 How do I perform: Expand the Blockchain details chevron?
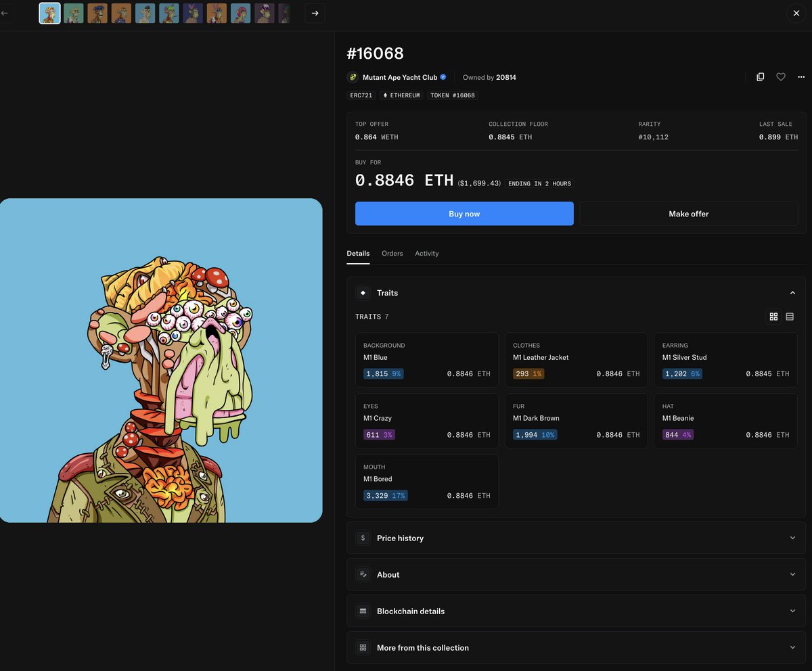pos(792,611)
